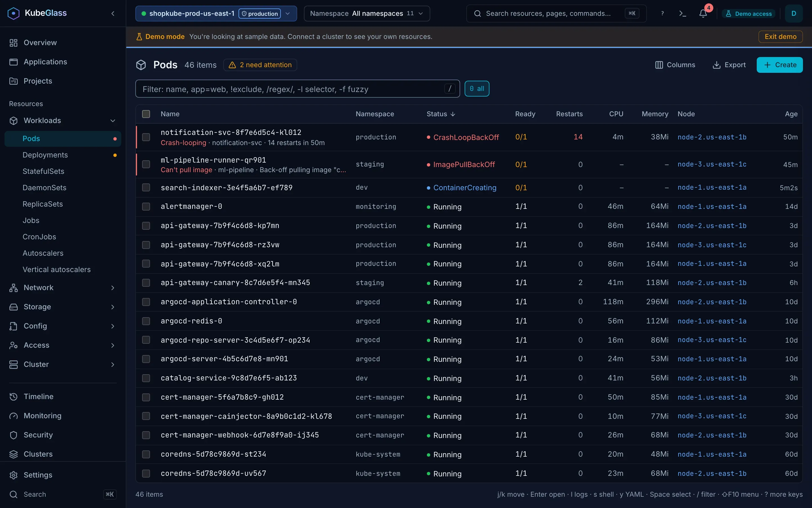The width and height of the screenshot is (812, 508).
Task: Open CronJobs in Workloads menu
Action: 63,237
